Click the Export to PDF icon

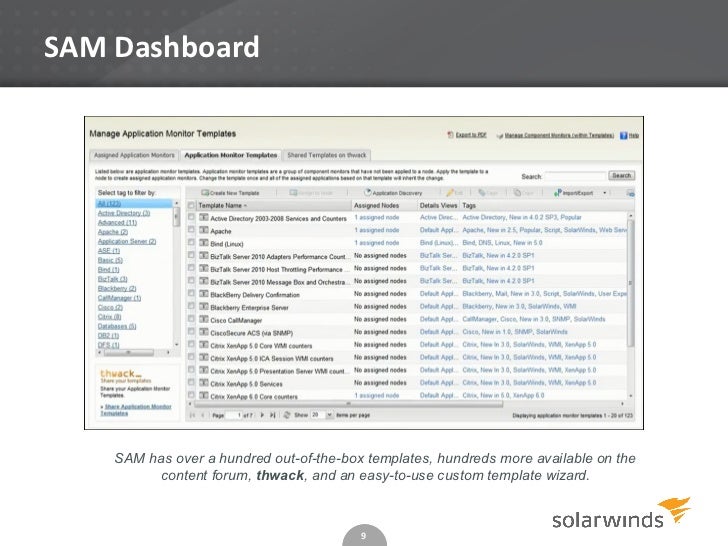450,135
